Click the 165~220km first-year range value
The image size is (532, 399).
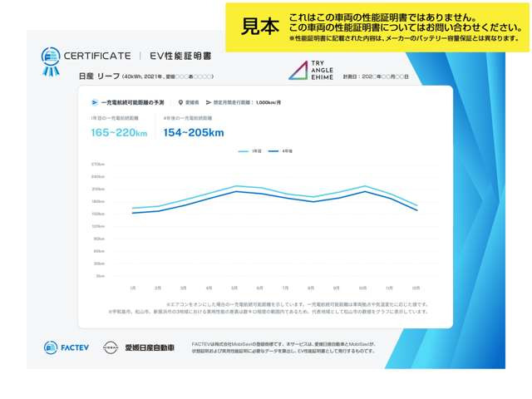[x=121, y=132]
